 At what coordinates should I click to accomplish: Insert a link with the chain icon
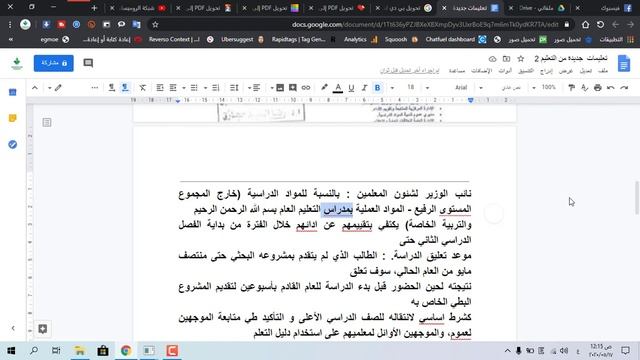tap(306, 88)
